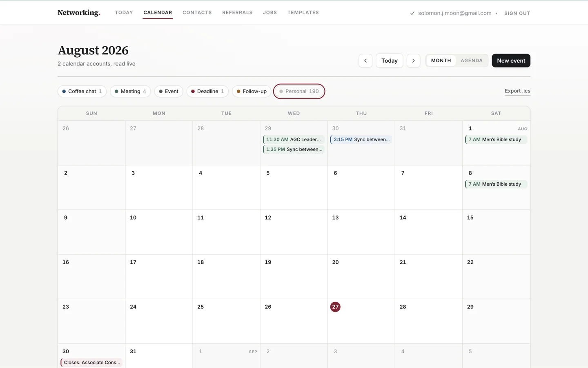The height and width of the screenshot is (368, 588).
Task: Toggle the Meeting filter chip
Action: (130, 91)
